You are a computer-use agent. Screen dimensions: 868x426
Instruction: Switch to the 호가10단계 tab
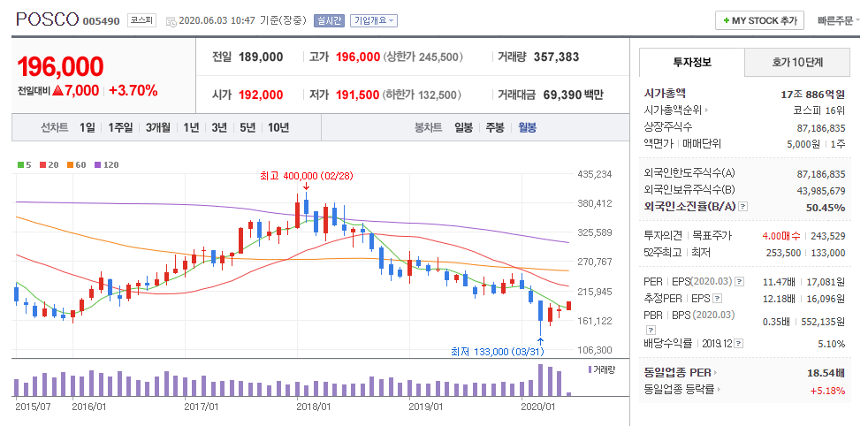click(x=797, y=62)
